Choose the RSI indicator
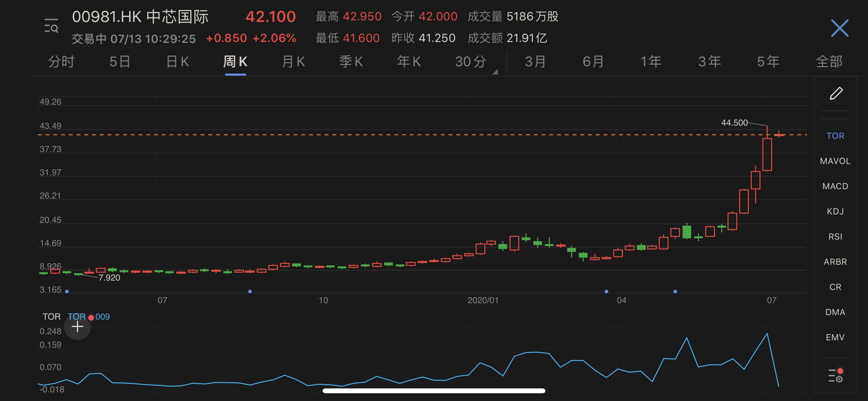The width and height of the screenshot is (868, 401). pos(835,237)
